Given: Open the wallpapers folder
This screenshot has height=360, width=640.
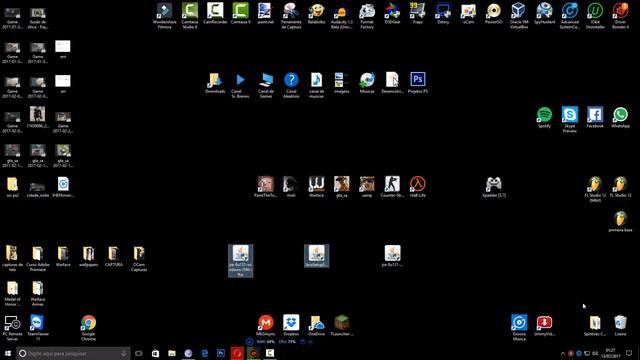Looking at the screenshot, I should 89,256.
